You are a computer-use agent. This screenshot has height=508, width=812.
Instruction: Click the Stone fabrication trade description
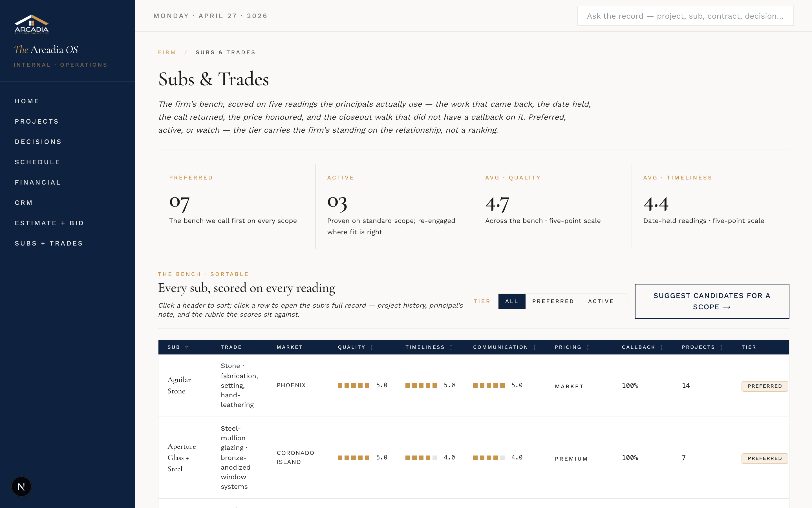click(x=240, y=385)
